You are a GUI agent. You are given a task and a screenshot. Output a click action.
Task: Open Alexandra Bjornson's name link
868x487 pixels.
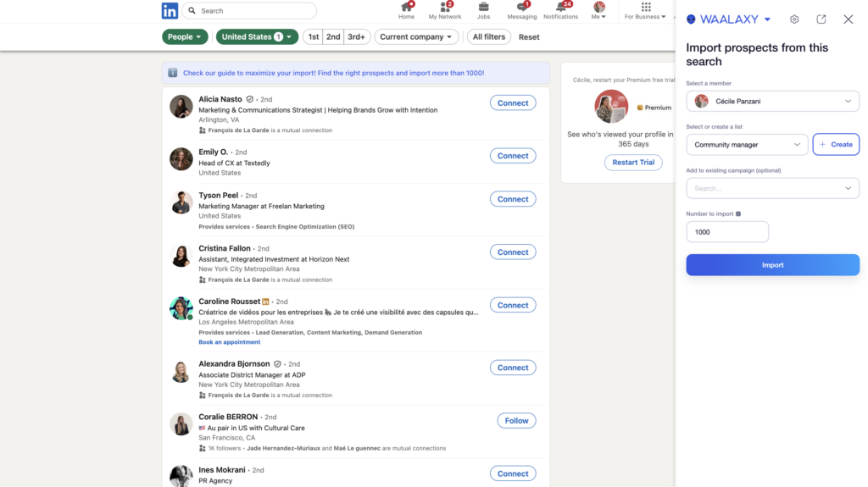[x=234, y=363]
